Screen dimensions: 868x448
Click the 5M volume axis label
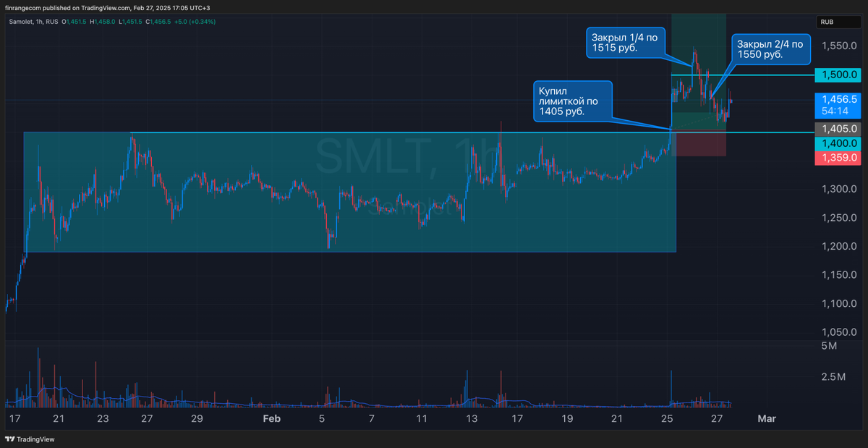(x=829, y=347)
